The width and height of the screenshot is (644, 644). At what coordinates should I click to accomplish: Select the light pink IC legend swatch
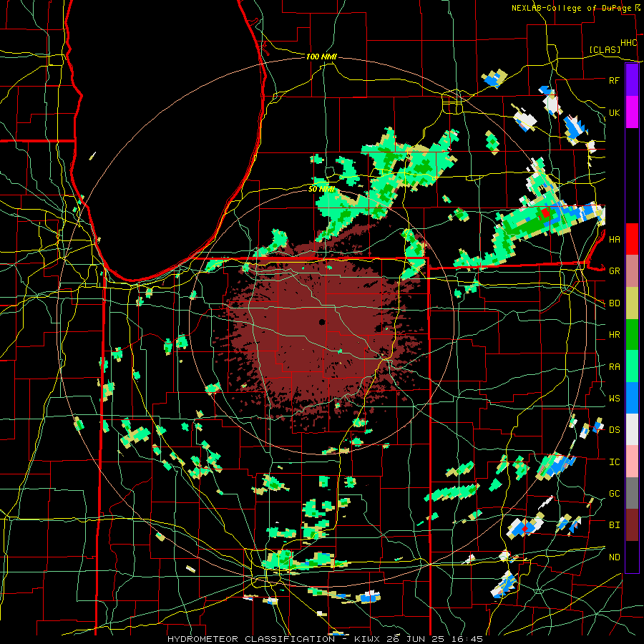pos(632,462)
